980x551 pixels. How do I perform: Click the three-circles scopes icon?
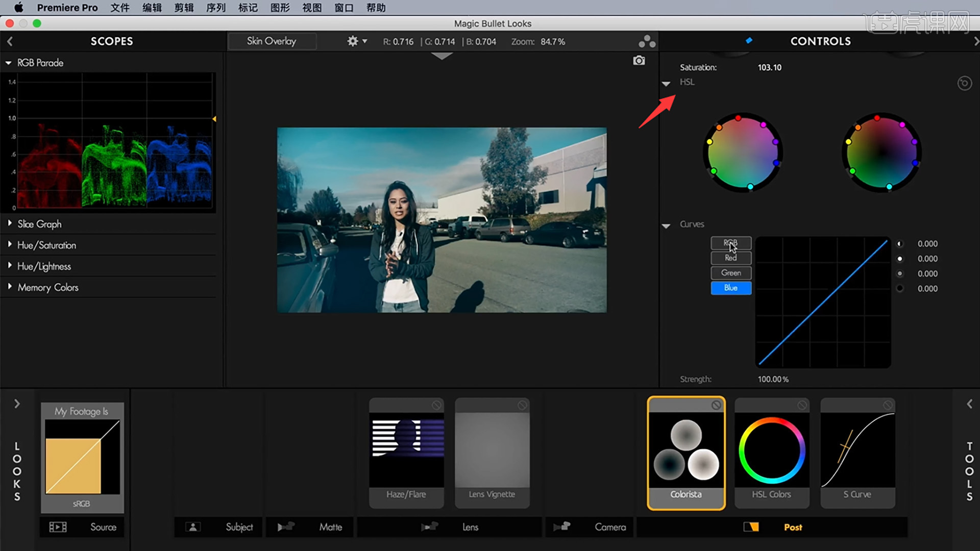coord(647,41)
